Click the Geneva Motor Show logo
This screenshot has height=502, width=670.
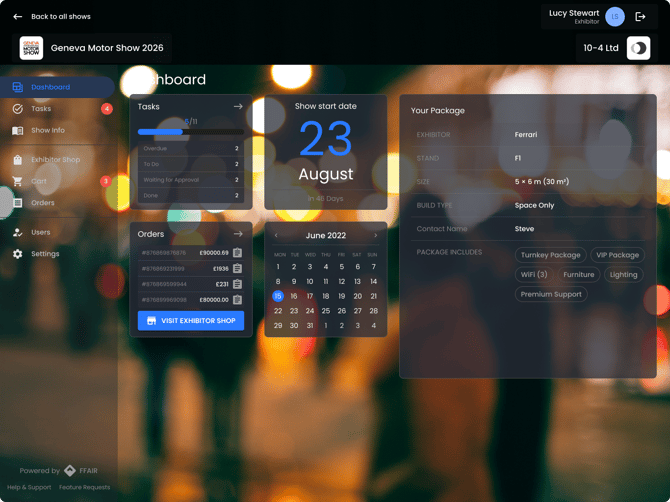(32, 48)
